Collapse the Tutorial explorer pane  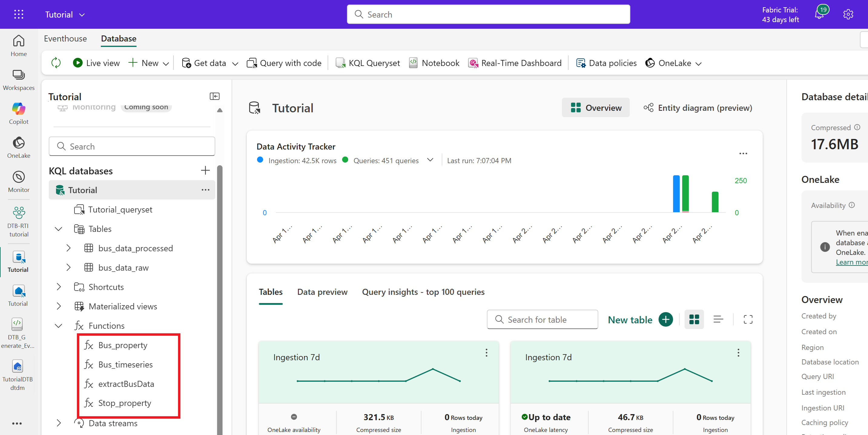pyautogui.click(x=214, y=96)
